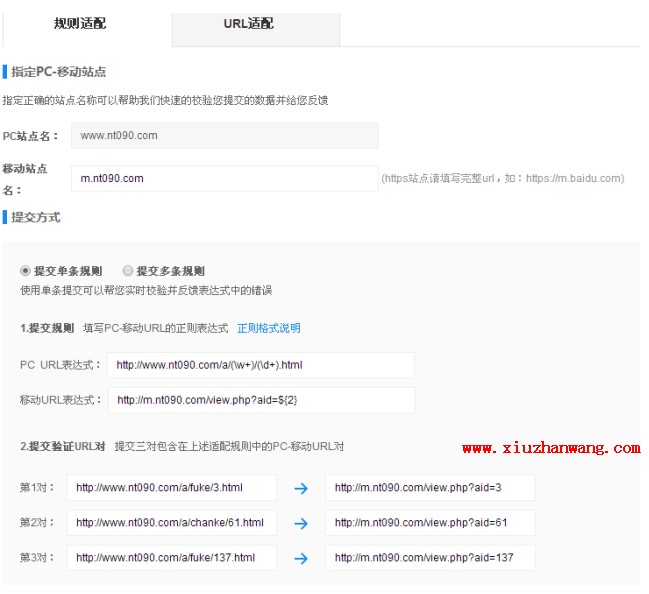Viewport: 649px width, 594px height.
Task: Switch to the 规则适配 tab
Action: tap(80, 23)
